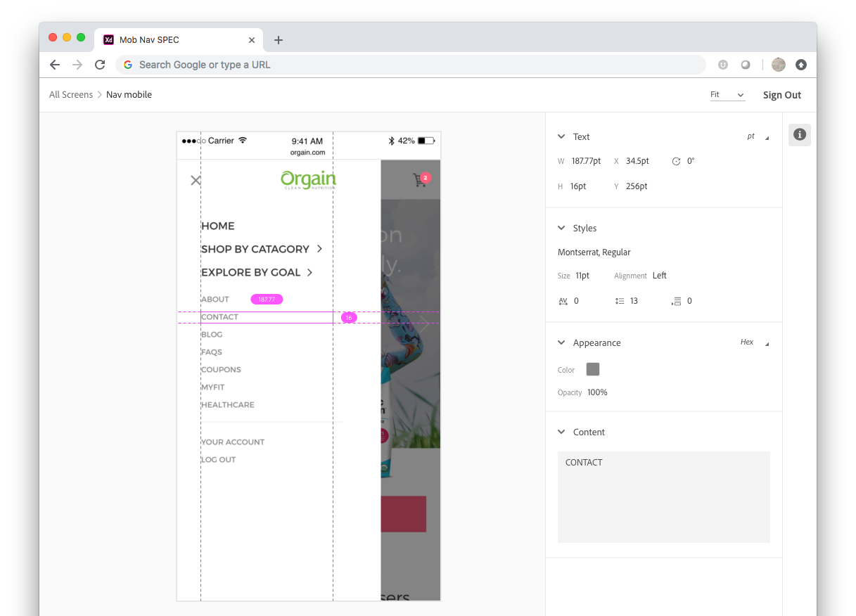Open the Fit zoom dropdown
856x616 pixels.
(727, 95)
